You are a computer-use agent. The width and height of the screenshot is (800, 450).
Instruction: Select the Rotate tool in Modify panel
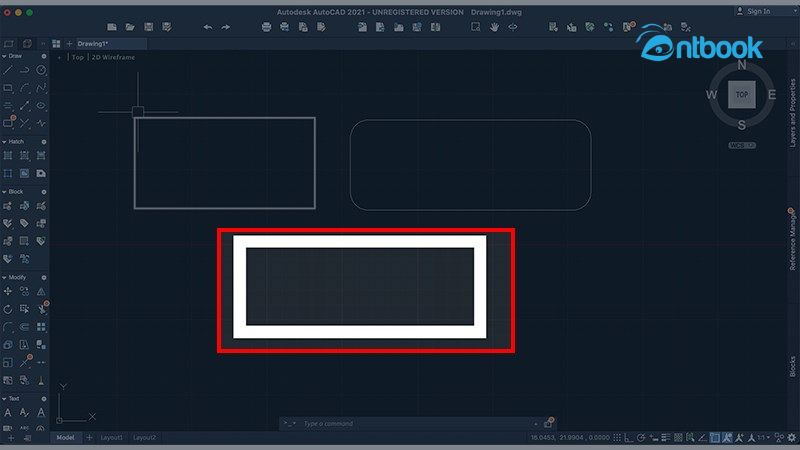point(8,309)
